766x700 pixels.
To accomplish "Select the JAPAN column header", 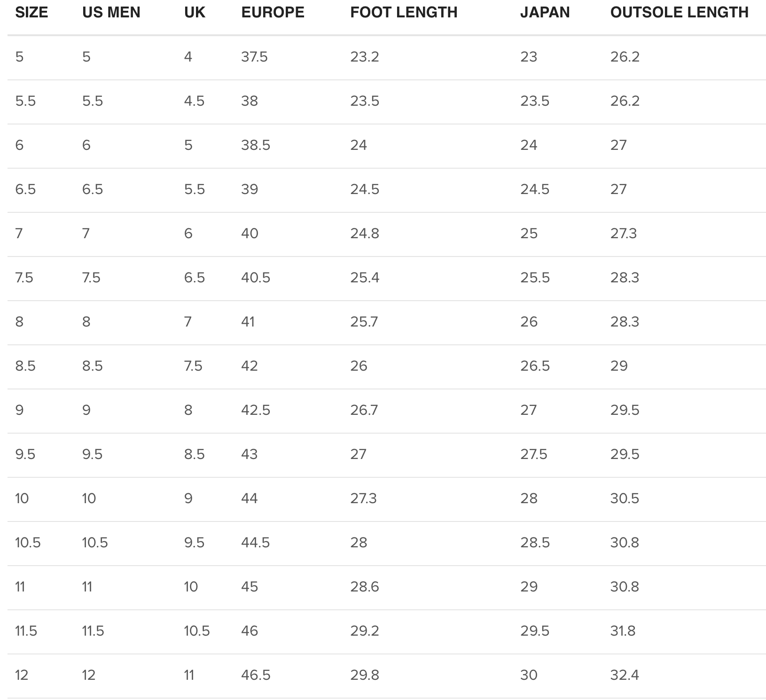I will (545, 13).
